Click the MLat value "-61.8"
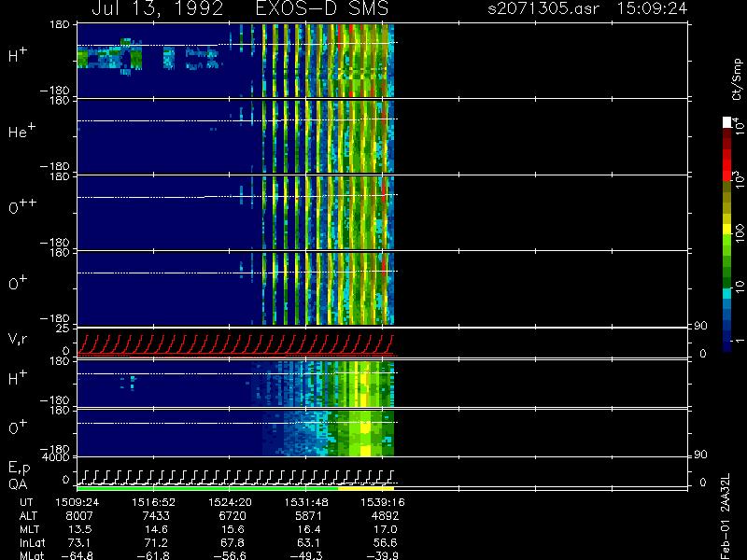 coord(153,555)
